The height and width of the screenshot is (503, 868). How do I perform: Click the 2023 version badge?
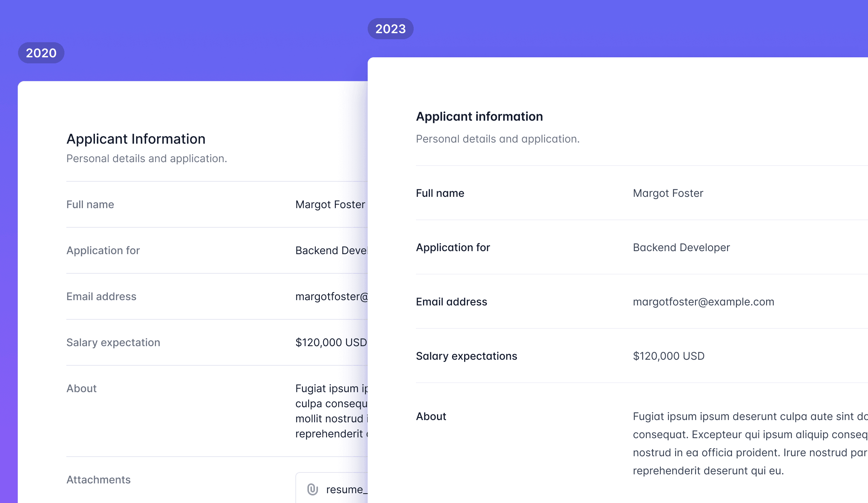click(391, 28)
